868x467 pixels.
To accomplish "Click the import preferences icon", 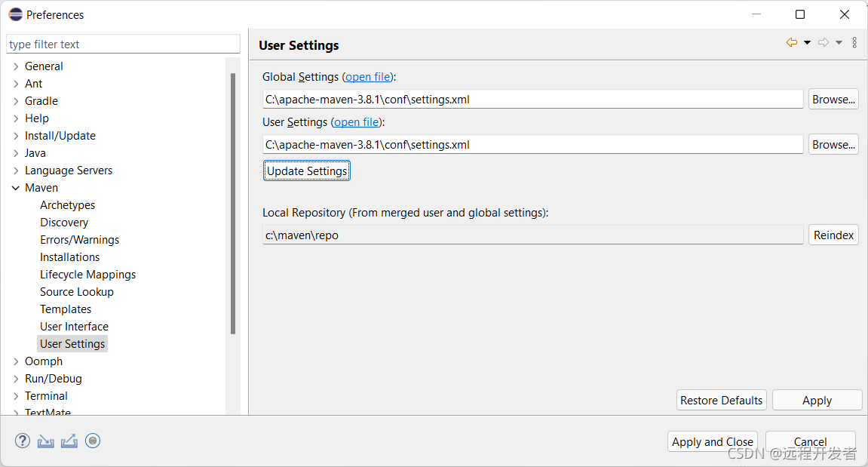I will pyautogui.click(x=46, y=441).
